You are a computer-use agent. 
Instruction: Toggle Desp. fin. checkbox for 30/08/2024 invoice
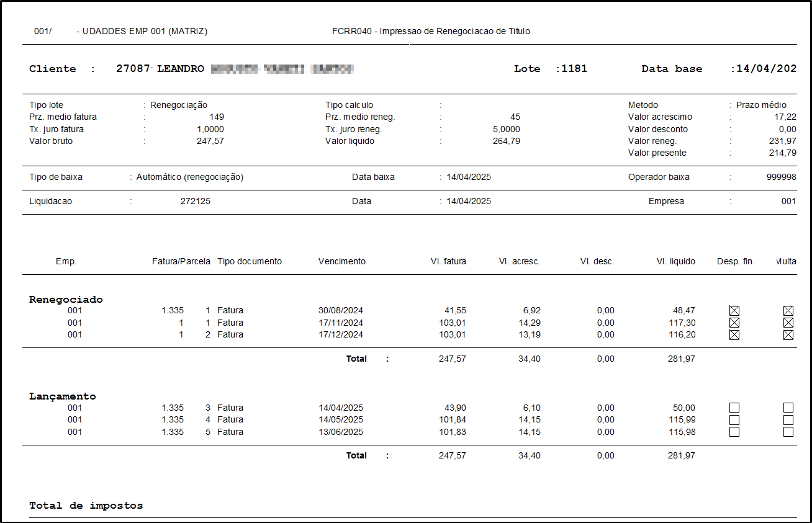point(734,310)
